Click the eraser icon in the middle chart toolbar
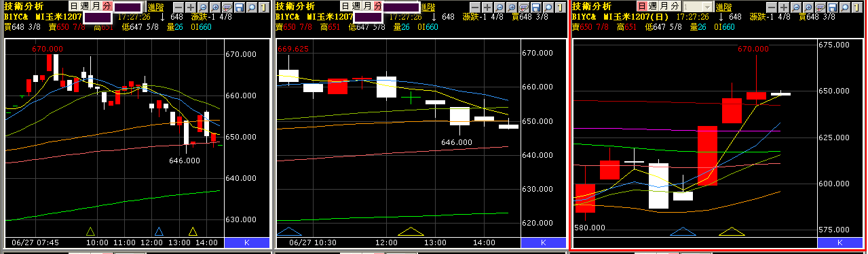 coord(524,7)
